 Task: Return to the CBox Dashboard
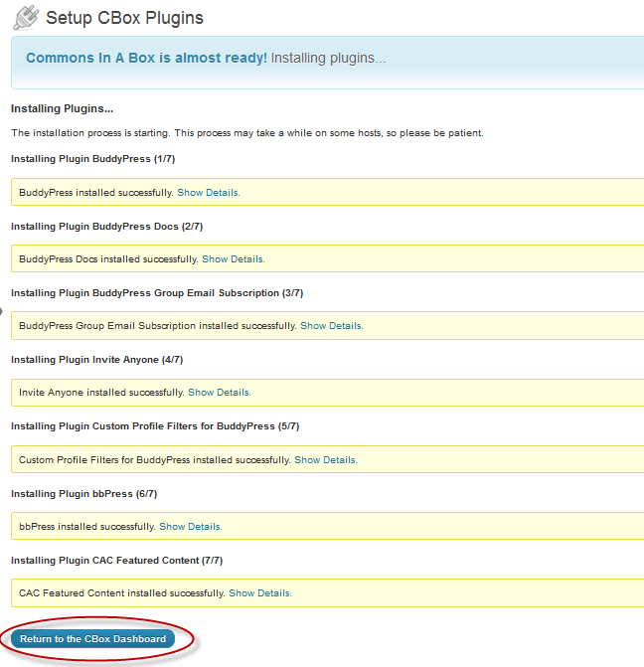point(92,639)
